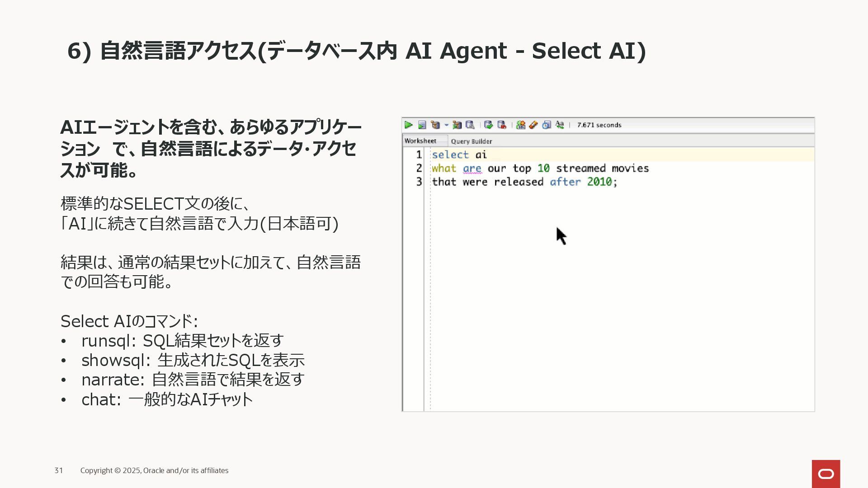Click the line number 1 in the gutter

coord(419,155)
